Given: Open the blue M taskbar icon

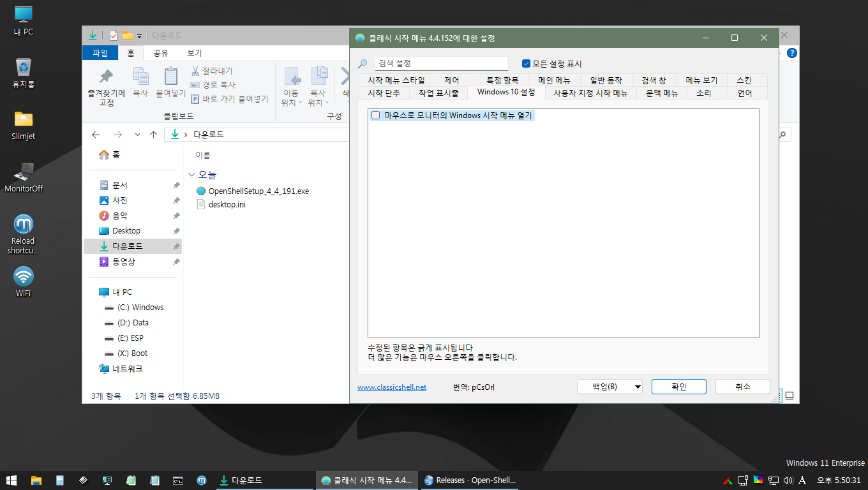Looking at the screenshot, I should [202, 480].
